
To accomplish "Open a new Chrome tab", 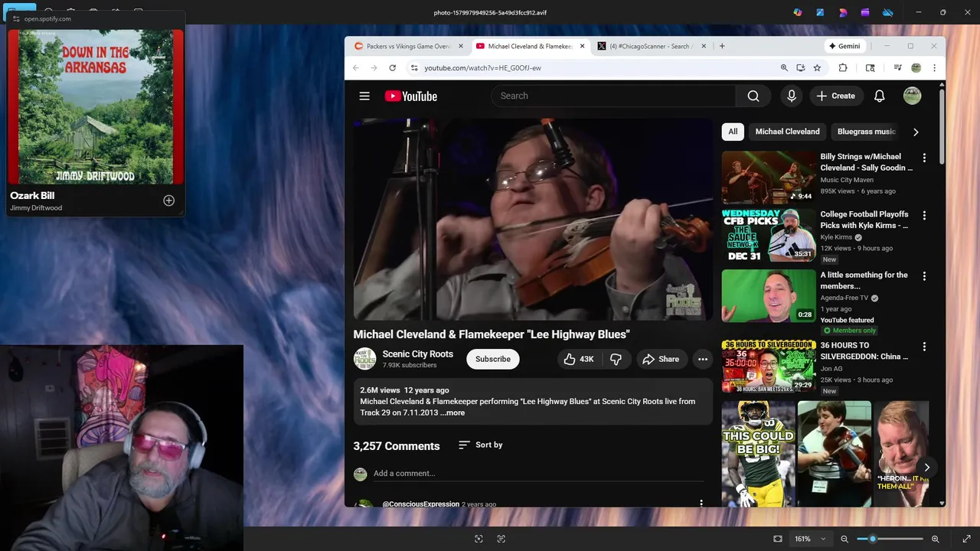I will pyautogui.click(x=722, y=46).
